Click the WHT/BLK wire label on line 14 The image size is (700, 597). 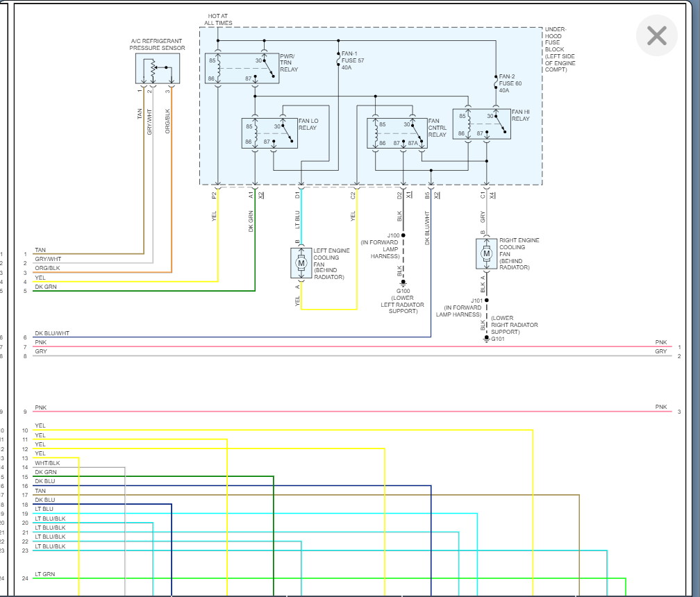(x=47, y=463)
